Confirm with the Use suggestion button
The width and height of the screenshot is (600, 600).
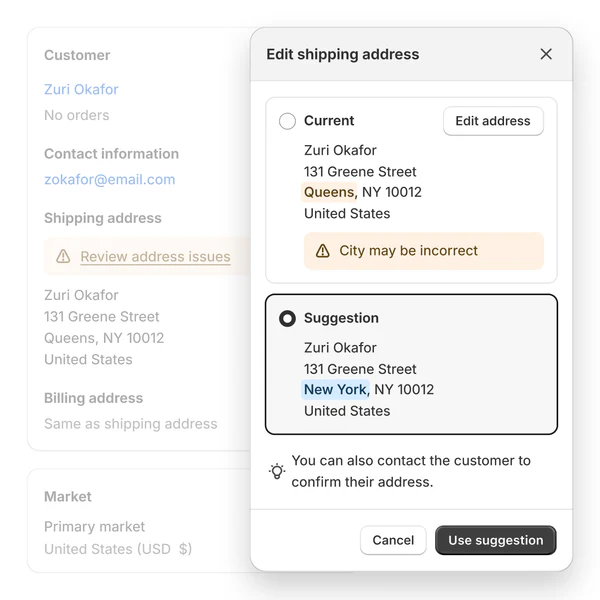(x=495, y=540)
